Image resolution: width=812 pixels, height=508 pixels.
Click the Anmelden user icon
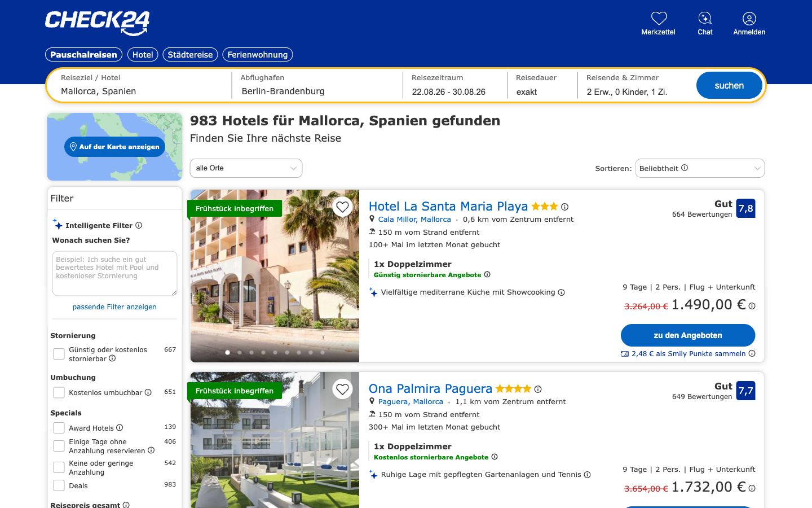click(x=749, y=19)
